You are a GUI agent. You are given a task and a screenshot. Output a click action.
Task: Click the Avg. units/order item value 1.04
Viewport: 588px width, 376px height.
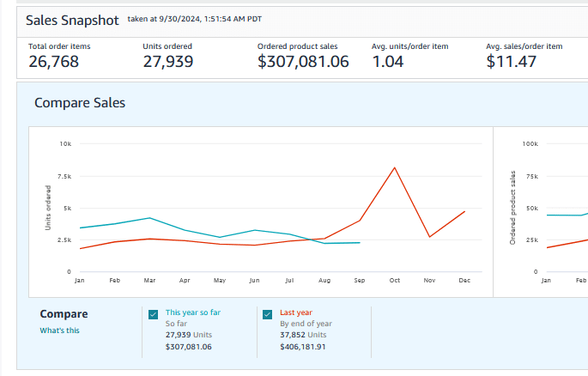[x=388, y=62]
